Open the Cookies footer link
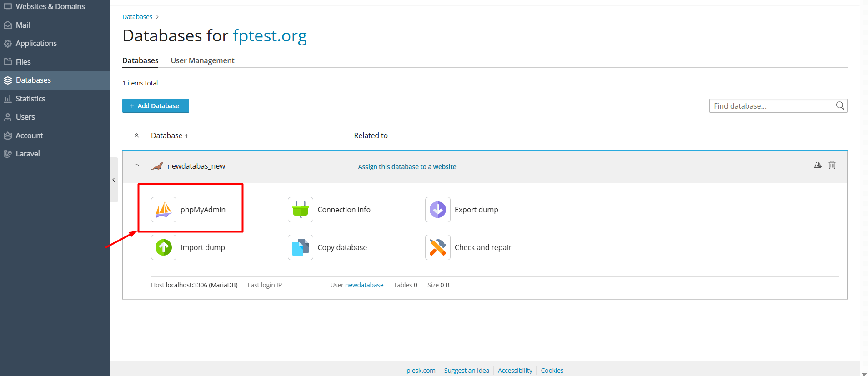 tap(552, 371)
